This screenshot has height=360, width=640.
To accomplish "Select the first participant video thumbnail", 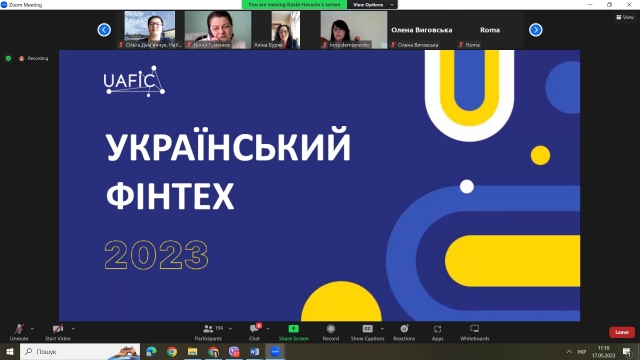I will click(150, 30).
